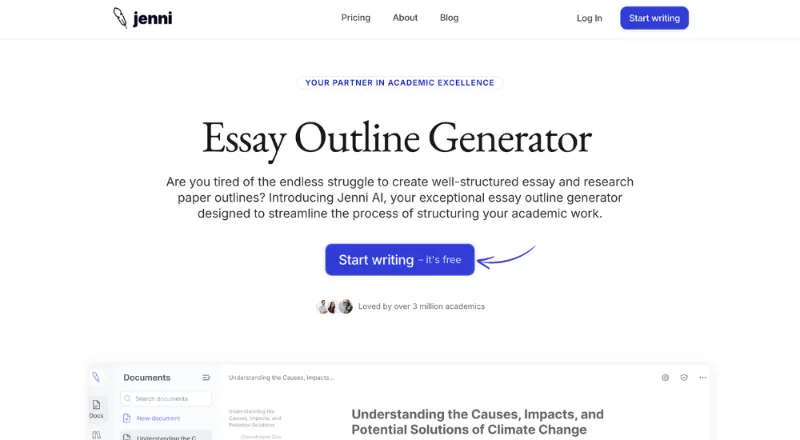Image resolution: width=800 pixels, height=440 pixels.
Task: Open the Pricing page
Action: pos(355,18)
